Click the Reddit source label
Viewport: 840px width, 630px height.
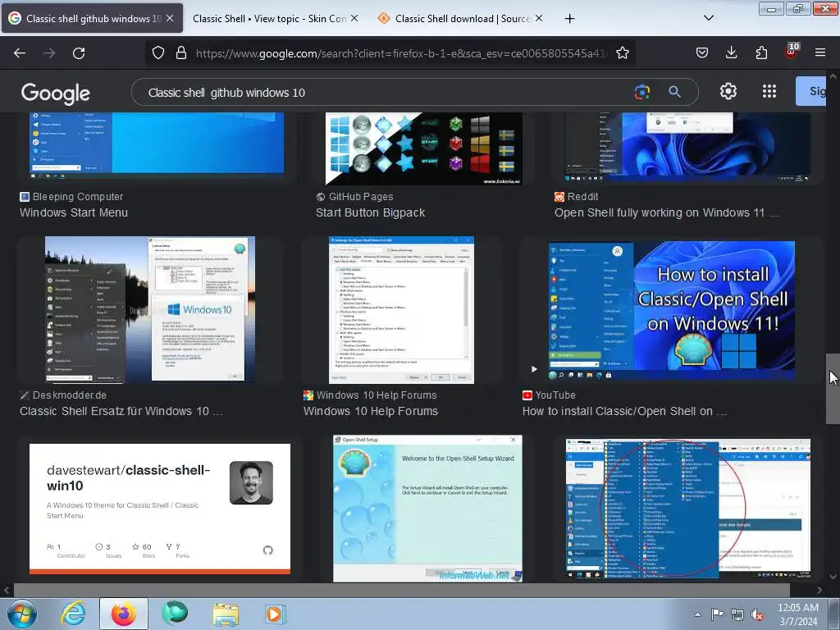pyautogui.click(x=583, y=197)
